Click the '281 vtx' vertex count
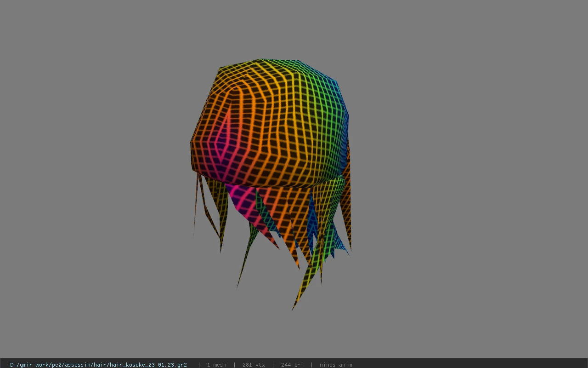 [254, 365]
